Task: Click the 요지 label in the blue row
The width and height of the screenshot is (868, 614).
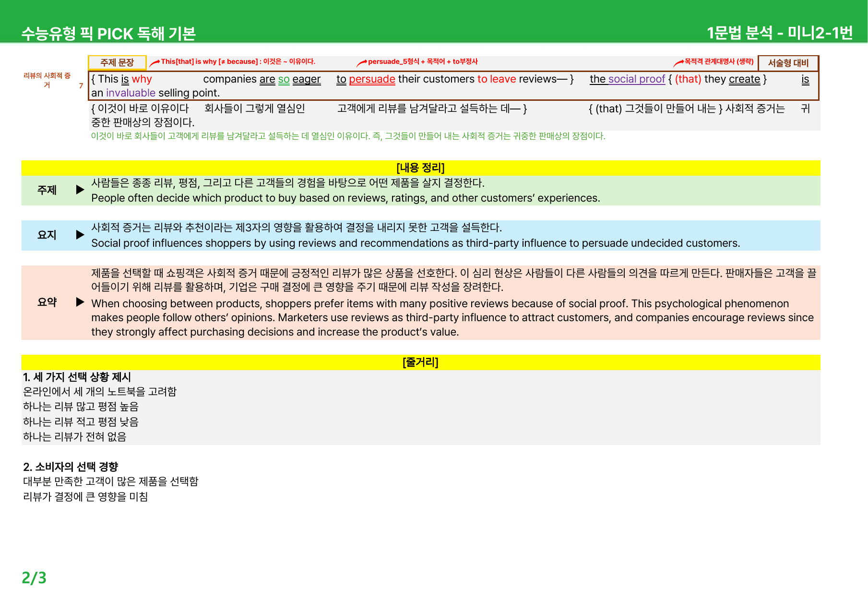Action: point(47,235)
